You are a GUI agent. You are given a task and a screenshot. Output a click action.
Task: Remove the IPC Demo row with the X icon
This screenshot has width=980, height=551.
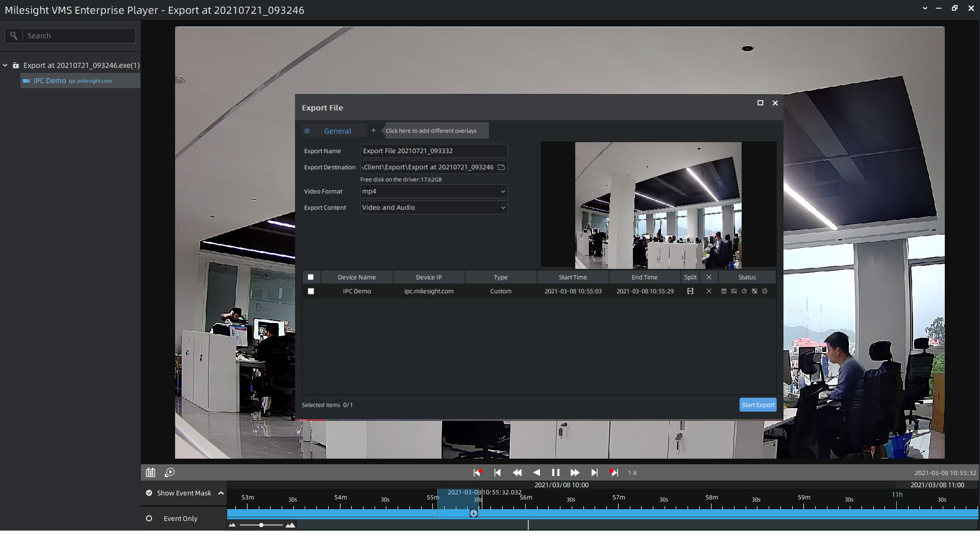coord(708,291)
